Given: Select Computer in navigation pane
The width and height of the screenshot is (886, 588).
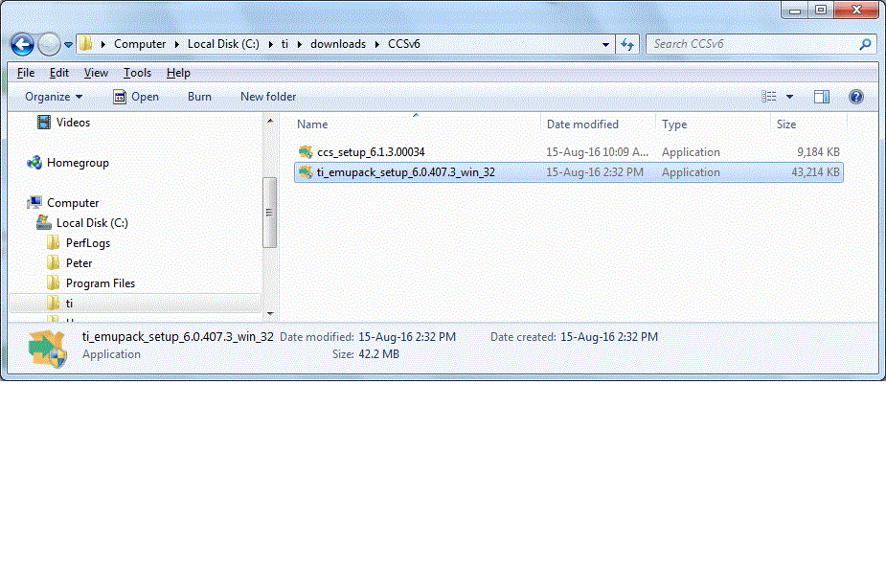Looking at the screenshot, I should click(73, 203).
